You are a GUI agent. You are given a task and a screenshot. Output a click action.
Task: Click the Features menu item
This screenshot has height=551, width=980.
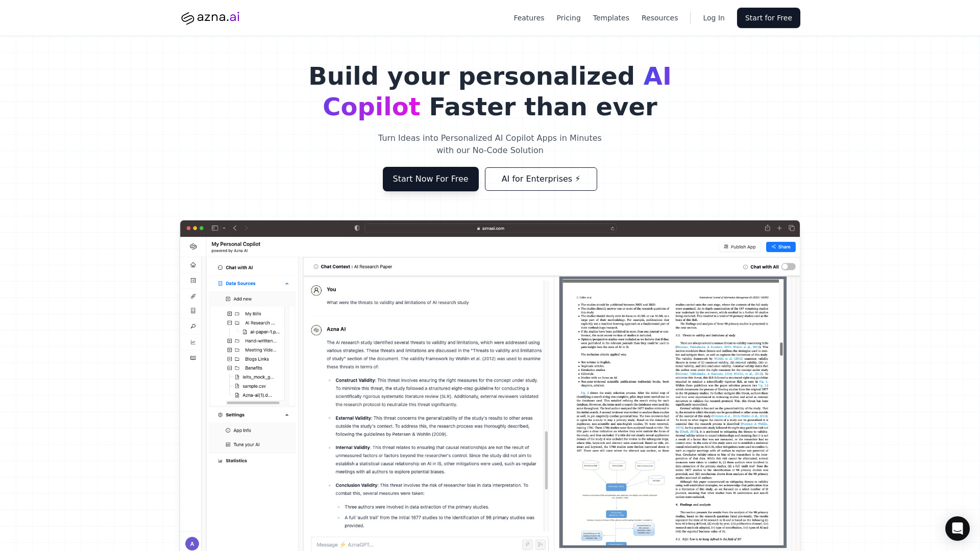click(x=528, y=17)
